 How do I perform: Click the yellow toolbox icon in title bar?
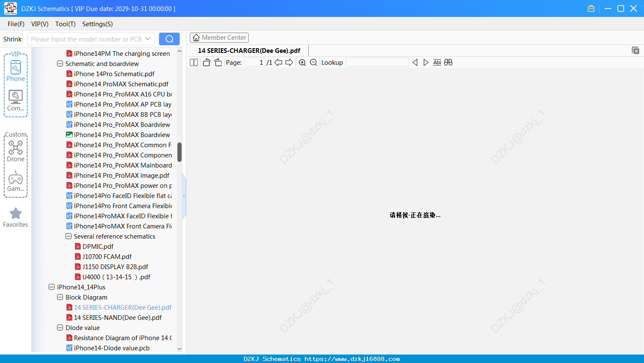(x=591, y=8)
